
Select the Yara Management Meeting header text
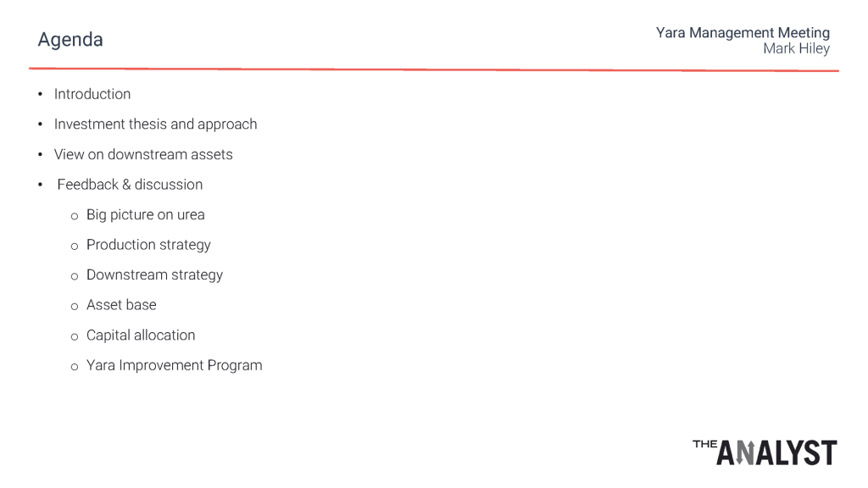click(743, 33)
